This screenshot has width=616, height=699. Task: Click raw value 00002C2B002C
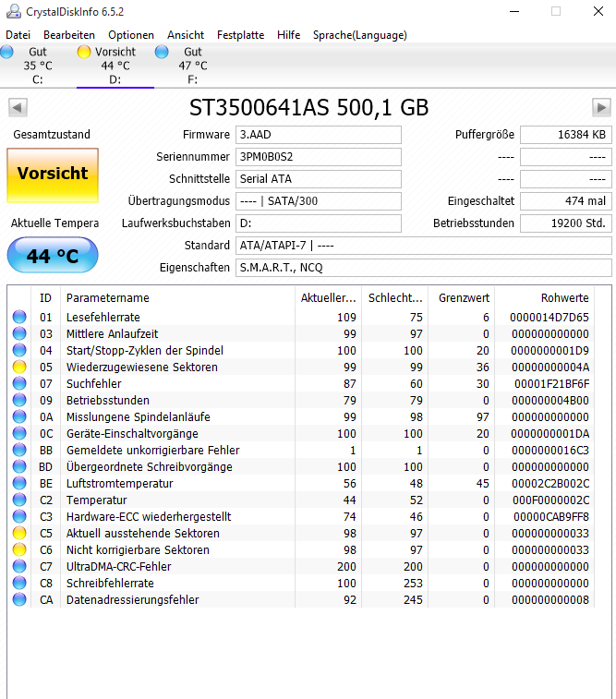pos(551,483)
